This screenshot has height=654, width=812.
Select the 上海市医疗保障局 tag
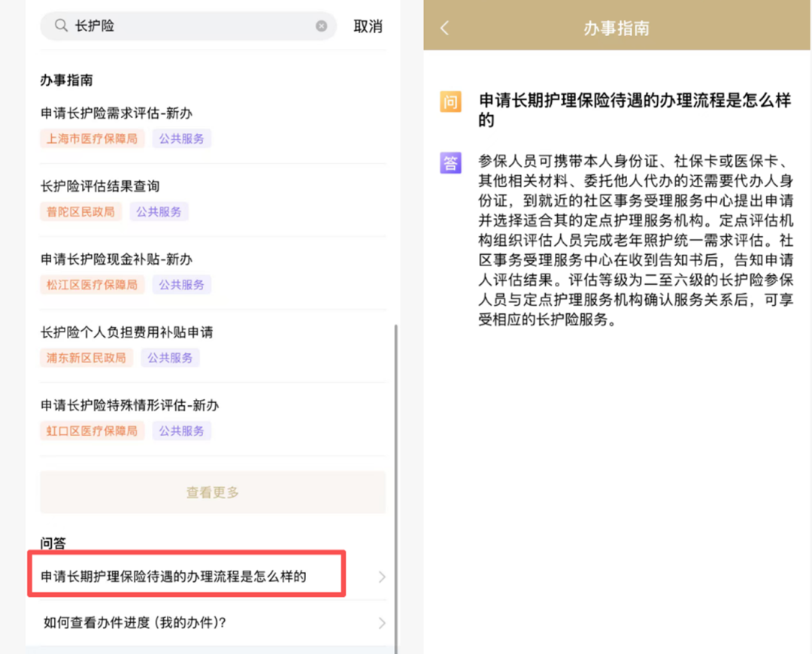click(92, 139)
